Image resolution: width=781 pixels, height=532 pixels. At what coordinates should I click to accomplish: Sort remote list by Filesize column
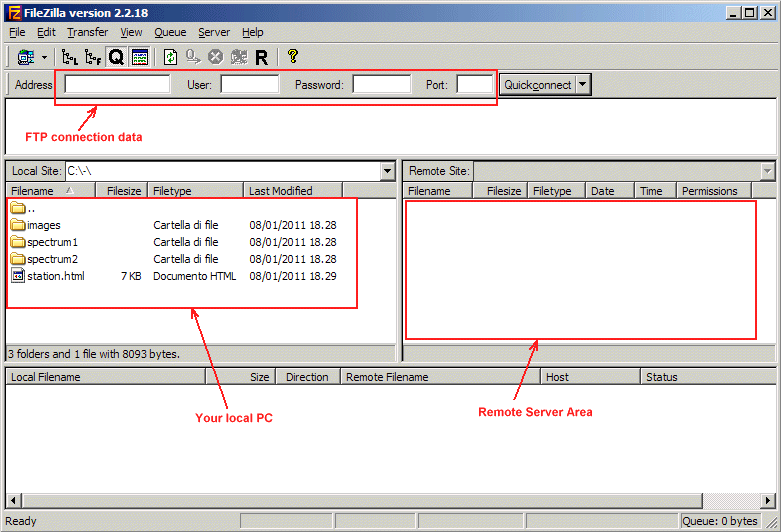(500, 191)
